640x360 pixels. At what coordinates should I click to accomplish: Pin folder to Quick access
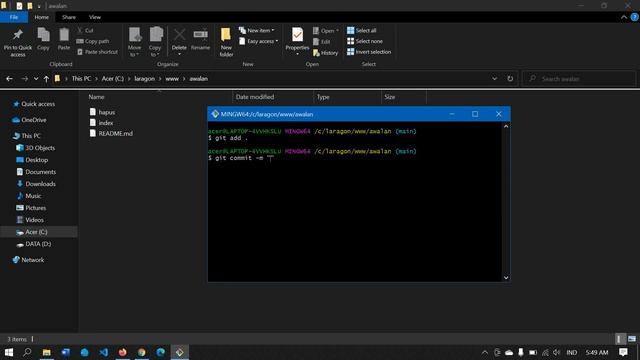[x=18, y=43]
